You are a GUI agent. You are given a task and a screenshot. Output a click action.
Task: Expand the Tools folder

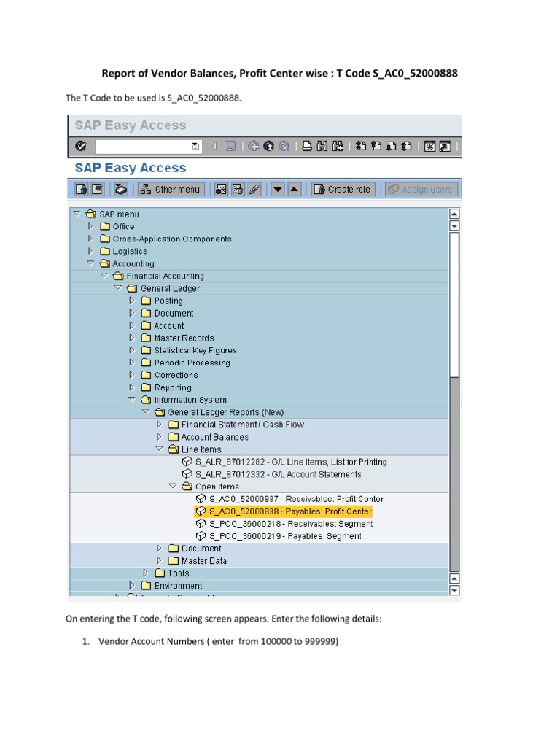pyautogui.click(x=146, y=573)
